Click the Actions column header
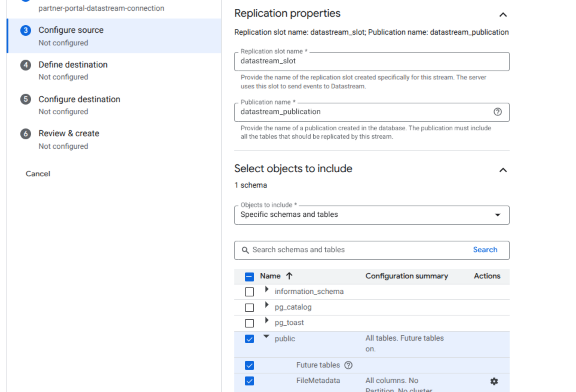The image size is (576, 392). (x=487, y=276)
